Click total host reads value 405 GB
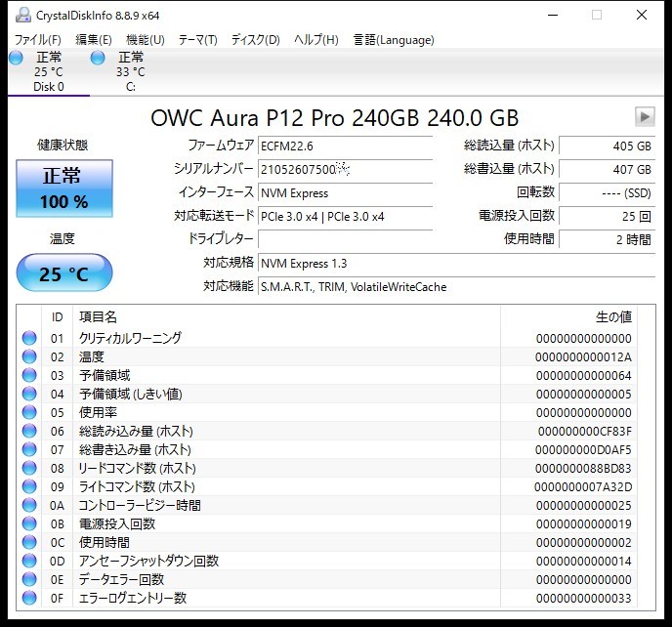The height and width of the screenshot is (627, 672). click(x=608, y=146)
